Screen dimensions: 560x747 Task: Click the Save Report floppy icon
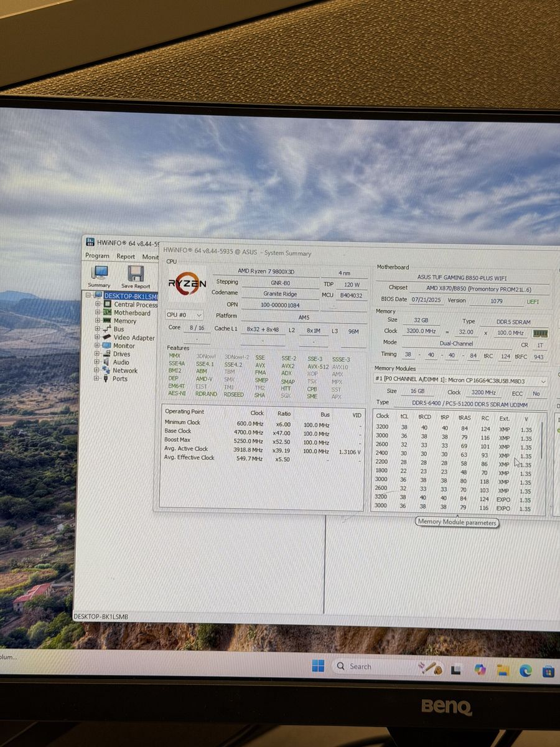(135, 274)
